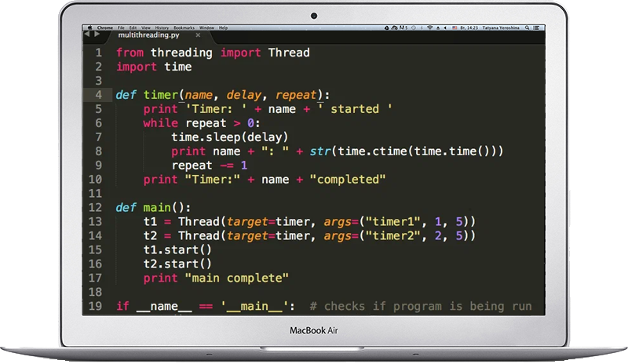The width and height of the screenshot is (628, 364).
Task: Click the 'main' function name on line 12
Action: click(x=157, y=207)
